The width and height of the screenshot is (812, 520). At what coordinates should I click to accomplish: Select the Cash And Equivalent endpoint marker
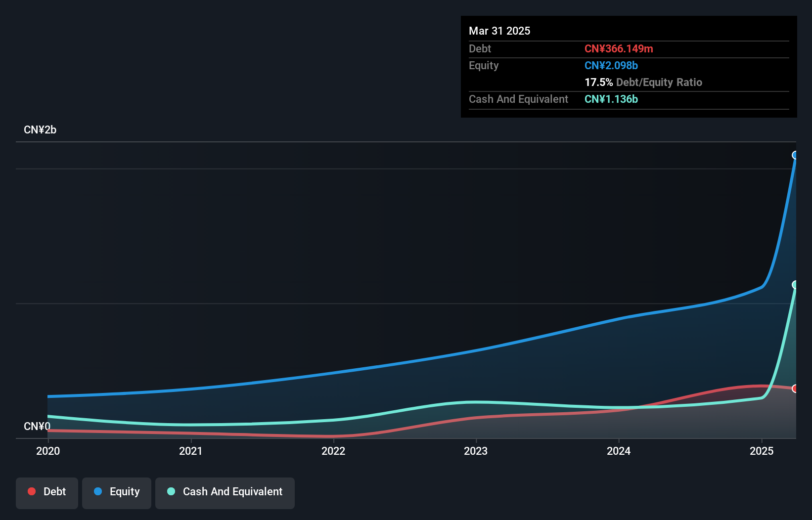click(x=795, y=285)
